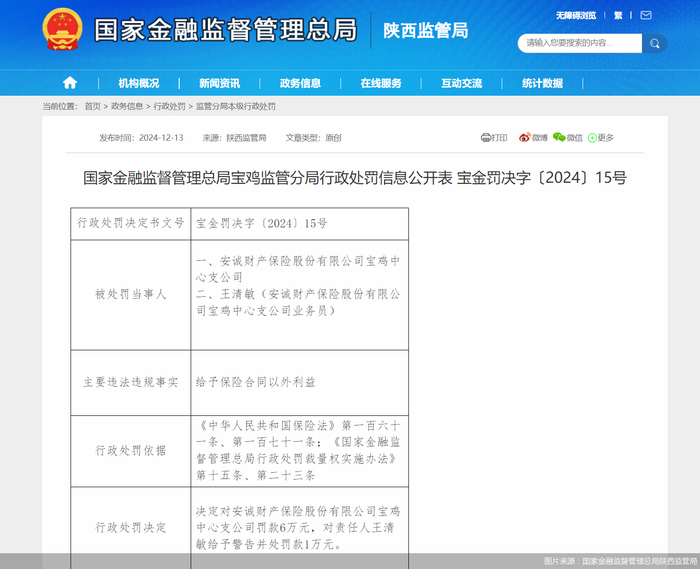Click the search magnifier button
The height and width of the screenshot is (569, 700).
click(654, 43)
